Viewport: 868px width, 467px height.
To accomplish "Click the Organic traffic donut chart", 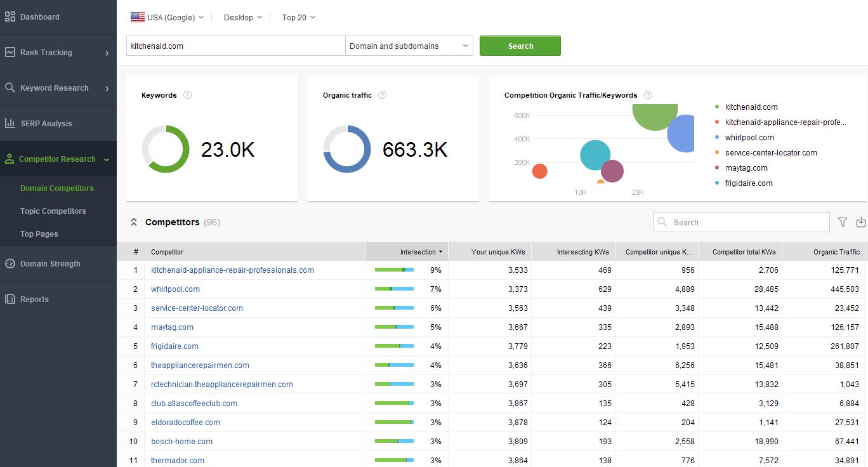I will 347,149.
